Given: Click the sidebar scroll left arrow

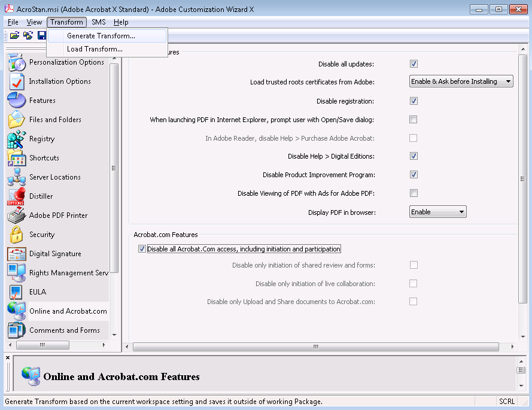Looking at the screenshot, I should [x=10, y=345].
